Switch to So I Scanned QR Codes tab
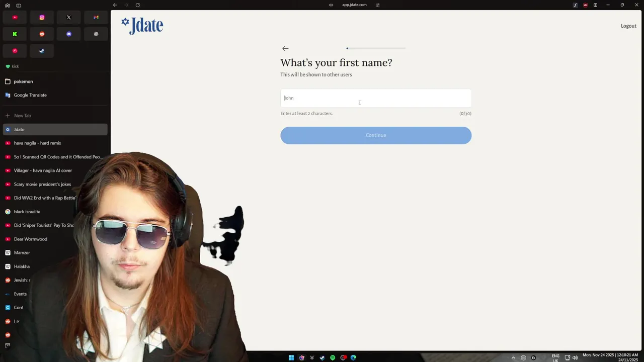Image resolution: width=644 pixels, height=362 pixels. [x=55, y=157]
